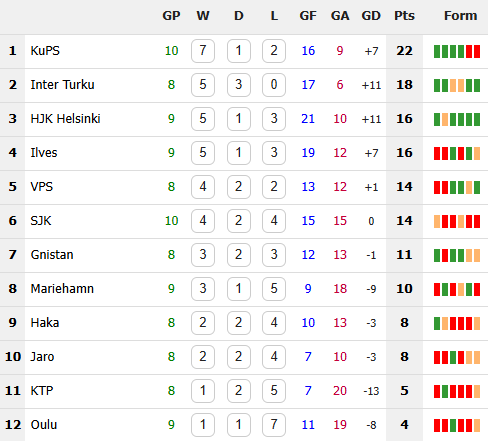Open the KuPS team link
Image resolution: width=488 pixels, height=441 pixels.
pyautogui.click(x=45, y=51)
